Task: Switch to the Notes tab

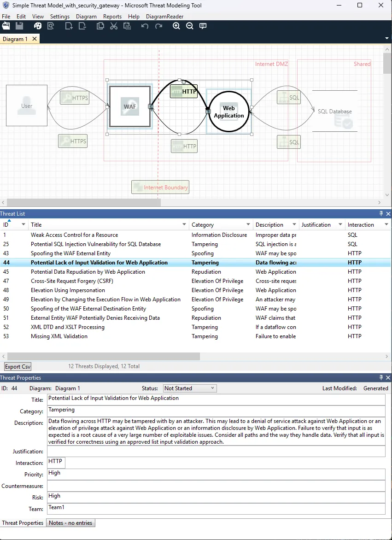Action: (70, 522)
